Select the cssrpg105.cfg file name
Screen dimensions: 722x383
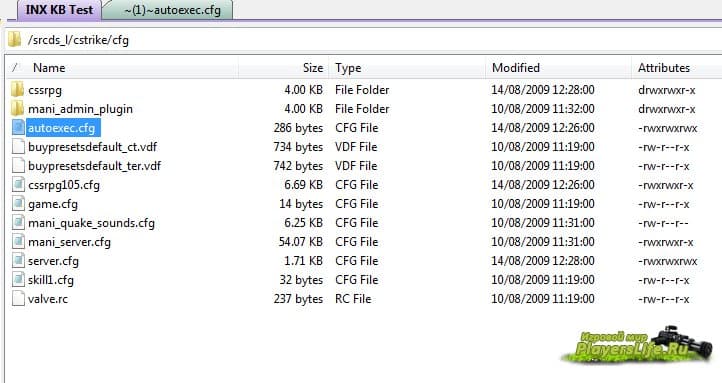64,185
